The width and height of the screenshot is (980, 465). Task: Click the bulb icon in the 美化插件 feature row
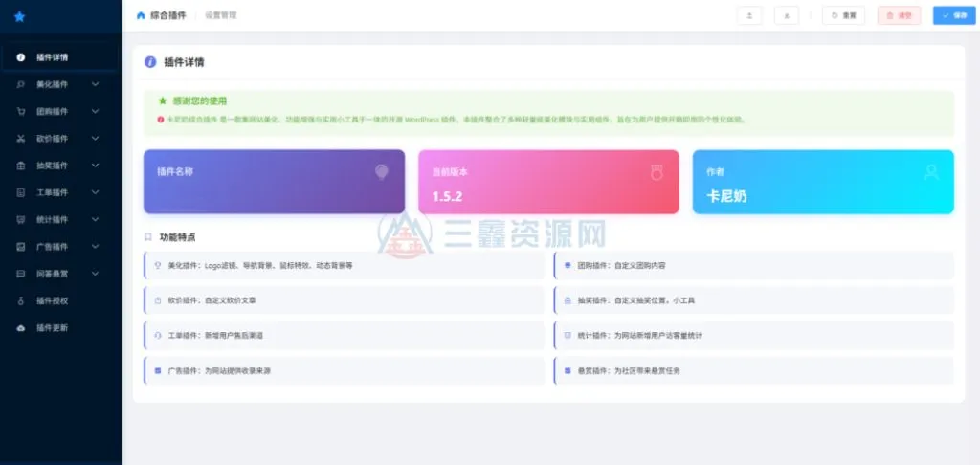tap(158, 266)
